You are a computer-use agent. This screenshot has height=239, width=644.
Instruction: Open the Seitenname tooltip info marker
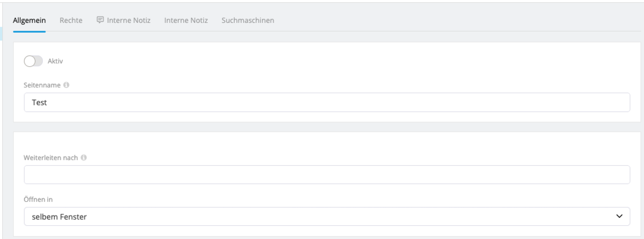(x=67, y=85)
